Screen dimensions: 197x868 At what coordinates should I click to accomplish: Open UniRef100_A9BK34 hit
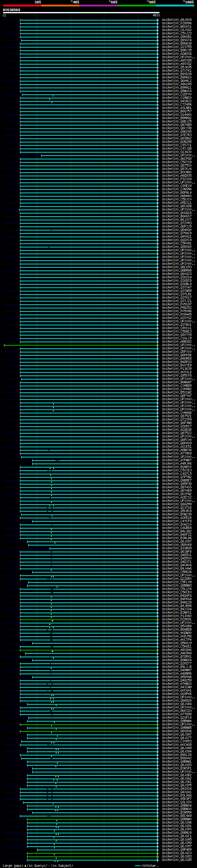pos(177,450)
